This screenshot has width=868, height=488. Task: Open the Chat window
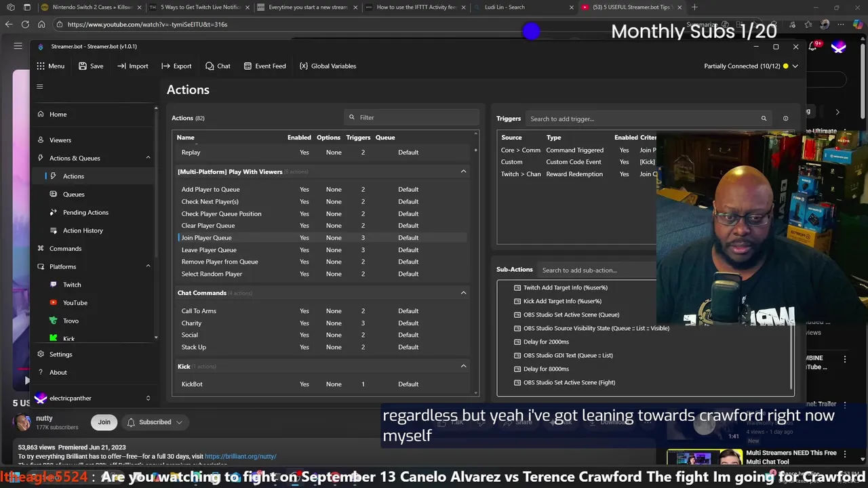click(218, 66)
